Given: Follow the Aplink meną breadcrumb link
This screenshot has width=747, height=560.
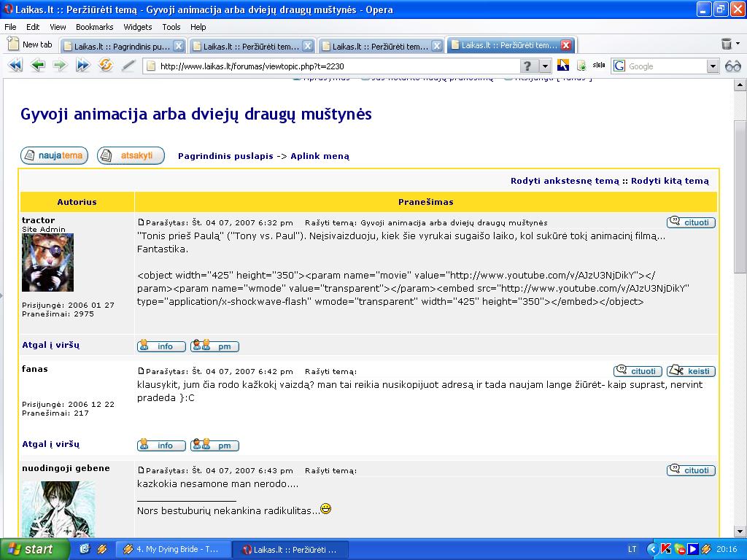Looking at the screenshot, I should pos(320,156).
